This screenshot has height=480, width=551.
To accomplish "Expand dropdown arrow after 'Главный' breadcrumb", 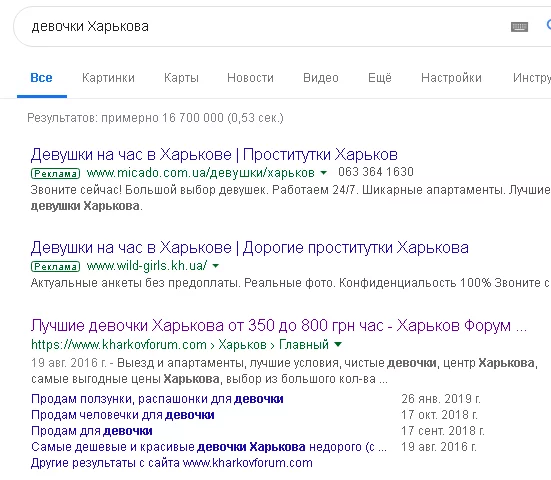I will [338, 344].
